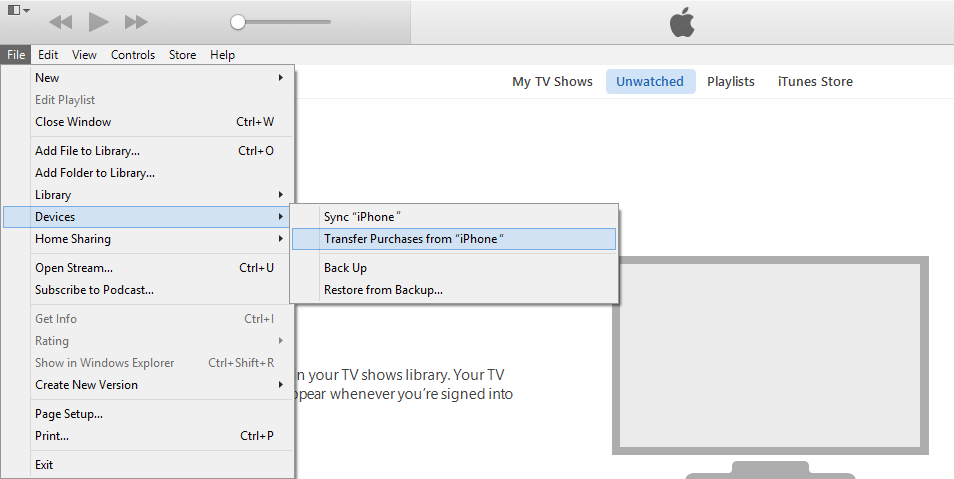Choose Exit from File menu

[x=148, y=465]
